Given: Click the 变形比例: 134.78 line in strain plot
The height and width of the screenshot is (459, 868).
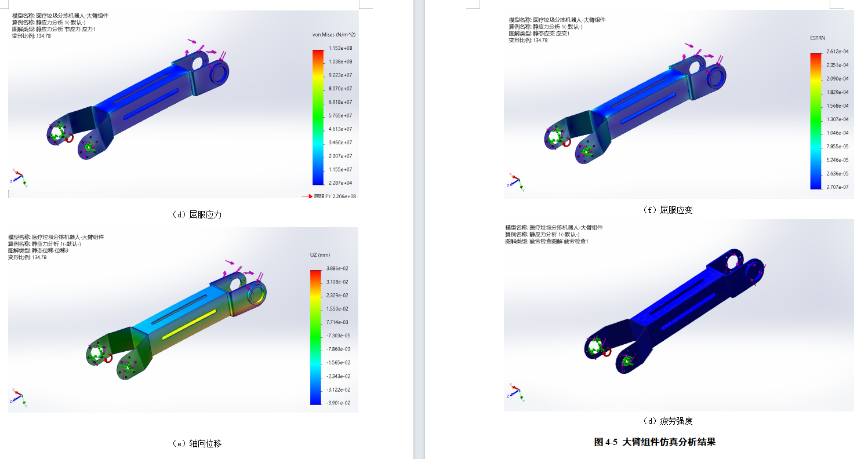Looking at the screenshot, I should click(x=528, y=40).
